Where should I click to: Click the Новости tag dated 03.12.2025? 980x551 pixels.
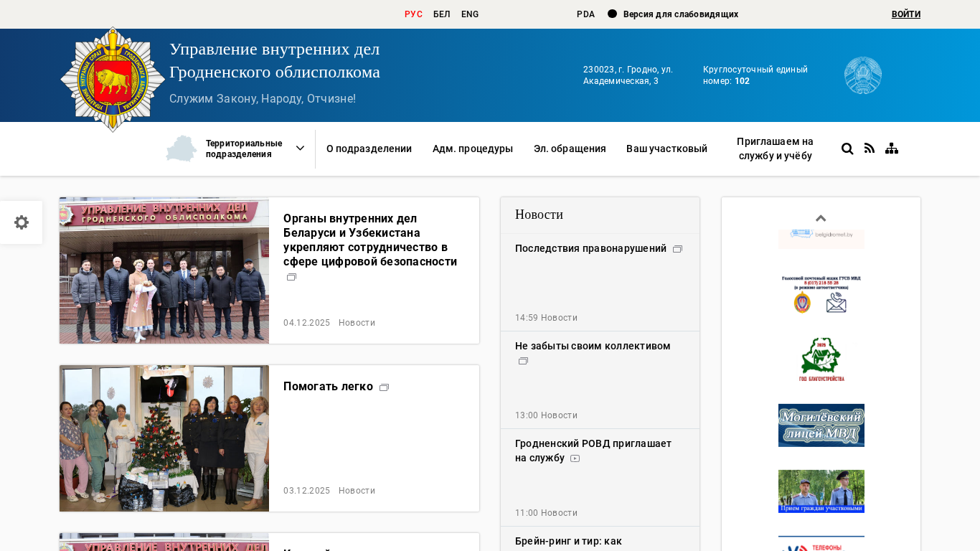point(357,491)
